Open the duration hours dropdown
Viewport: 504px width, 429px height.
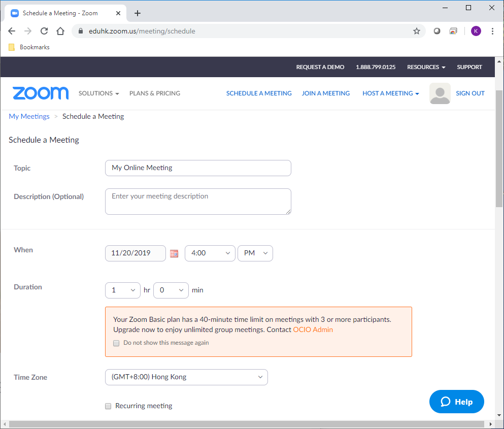(x=123, y=290)
